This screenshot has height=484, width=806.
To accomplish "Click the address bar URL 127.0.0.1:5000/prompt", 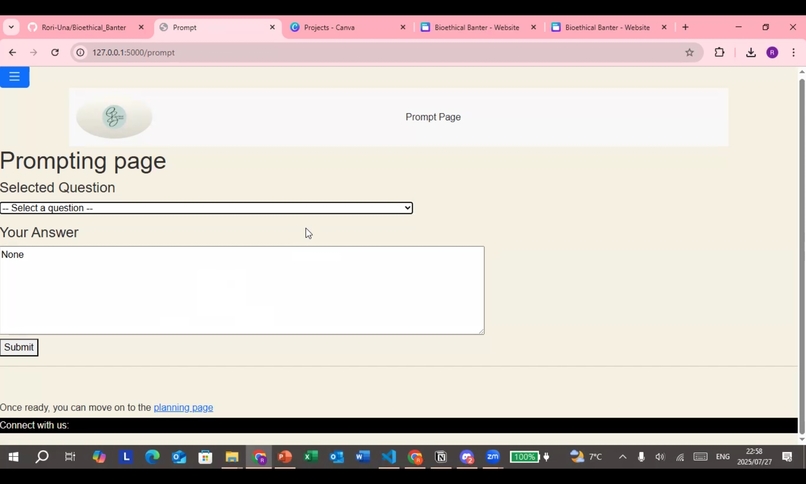I will click(134, 52).
